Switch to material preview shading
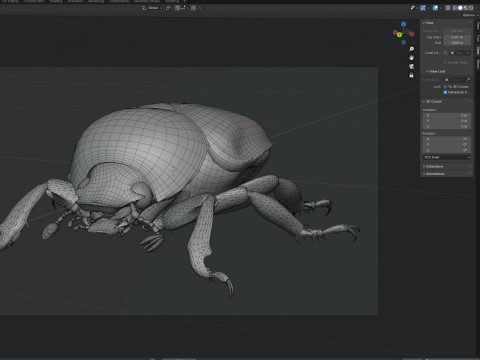The width and height of the screenshot is (480, 360). 466,8
